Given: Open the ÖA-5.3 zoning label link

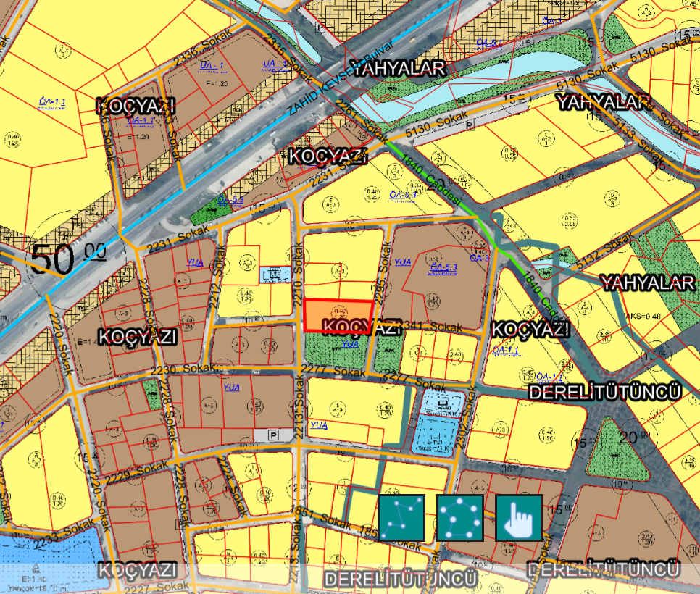Looking at the screenshot, I should point(443,267).
